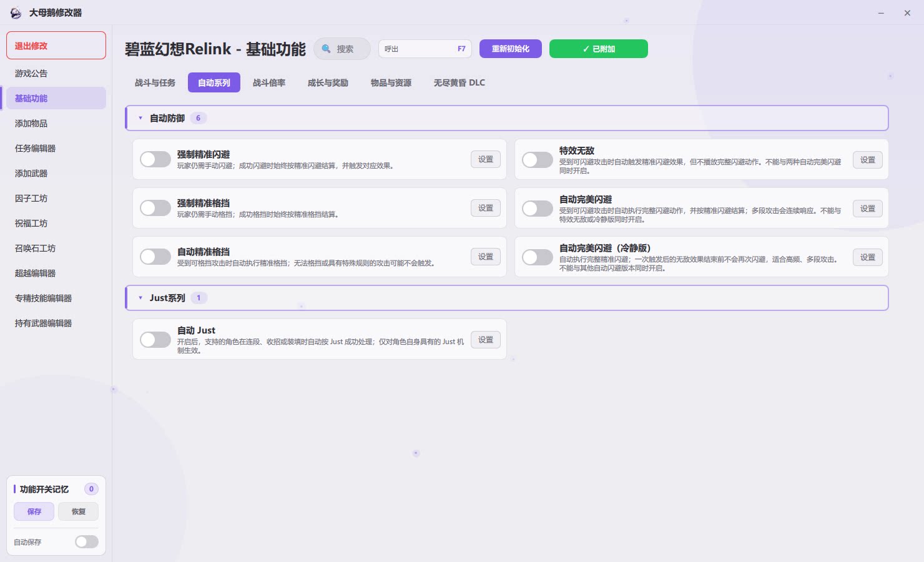Go to the 物品与资源 tab
This screenshot has width=924, height=562.
(391, 82)
